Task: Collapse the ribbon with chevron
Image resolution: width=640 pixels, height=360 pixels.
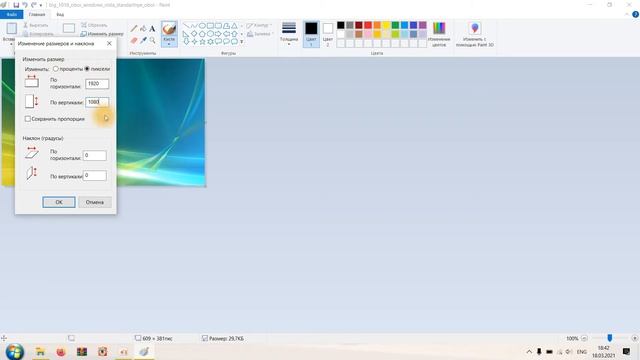Action: [x=627, y=14]
